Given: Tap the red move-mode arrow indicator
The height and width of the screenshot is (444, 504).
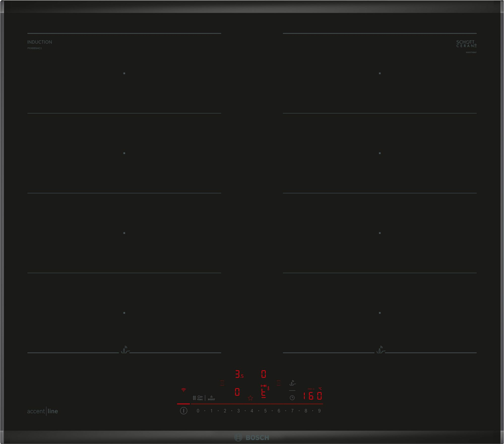Looking at the screenshot, I should 264,386.
